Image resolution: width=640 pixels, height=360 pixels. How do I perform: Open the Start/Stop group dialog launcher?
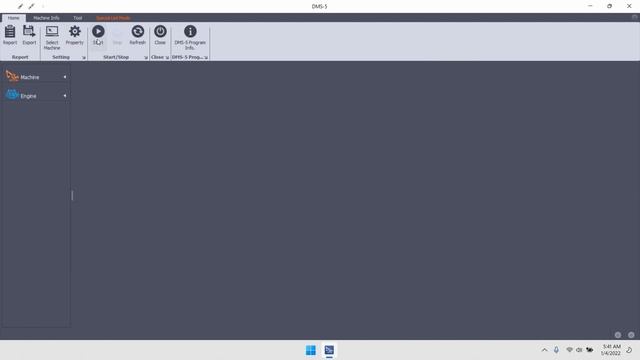coord(146,58)
